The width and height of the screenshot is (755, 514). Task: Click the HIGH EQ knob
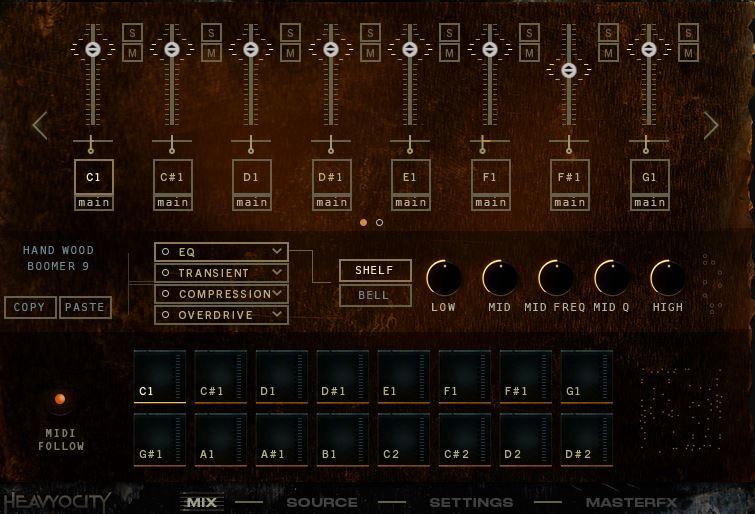(x=667, y=277)
